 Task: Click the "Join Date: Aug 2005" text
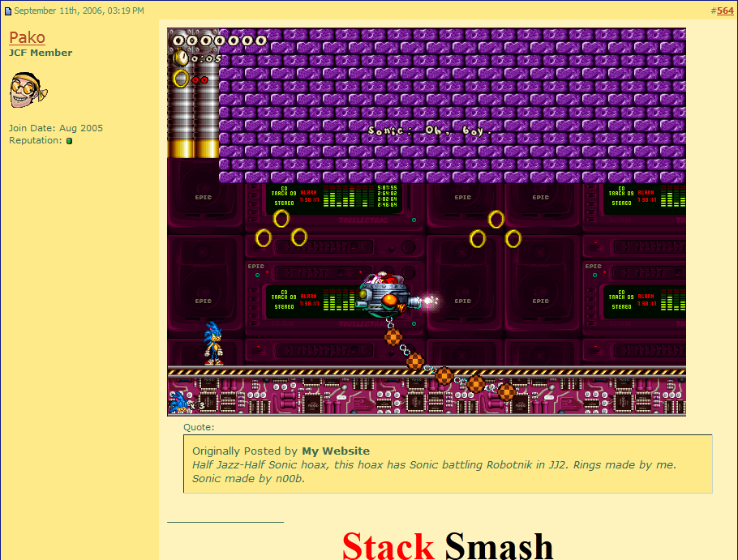56,128
